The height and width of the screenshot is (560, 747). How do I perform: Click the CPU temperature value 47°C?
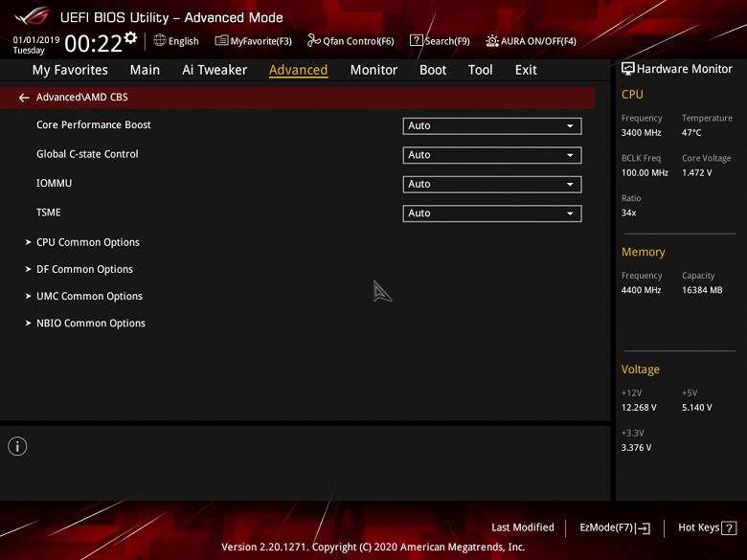point(691,133)
